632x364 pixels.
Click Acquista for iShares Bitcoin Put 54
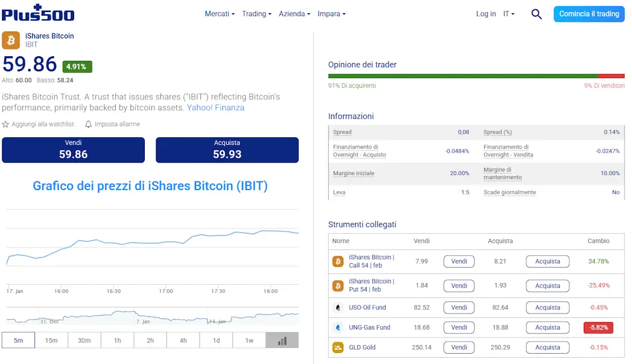548,285
